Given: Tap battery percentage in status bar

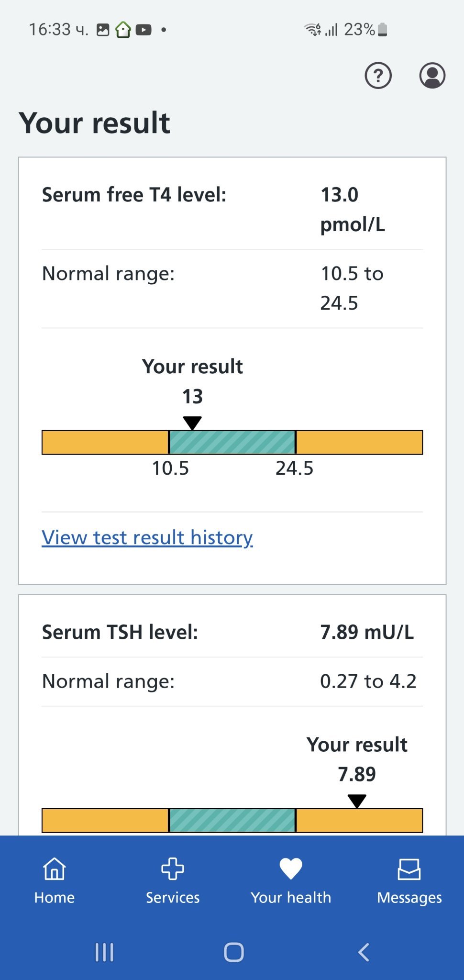Looking at the screenshot, I should [359, 30].
